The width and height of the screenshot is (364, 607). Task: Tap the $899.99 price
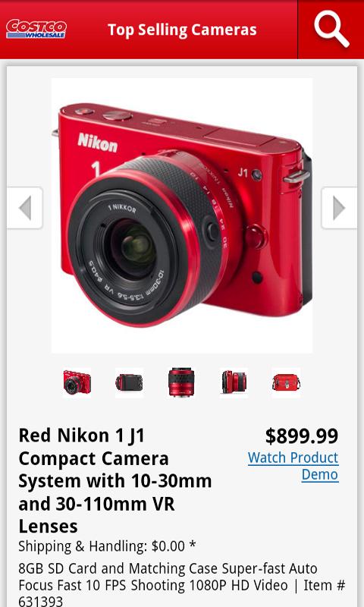pos(302,436)
